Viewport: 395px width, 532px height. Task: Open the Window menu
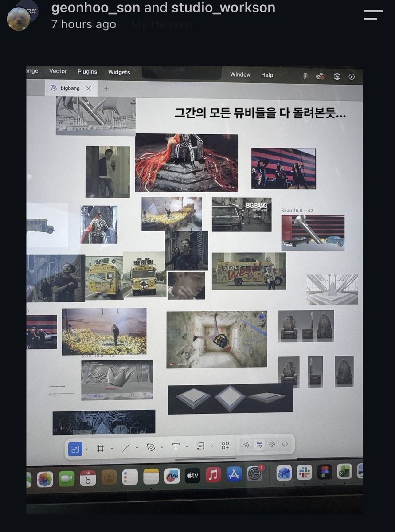pyautogui.click(x=240, y=74)
